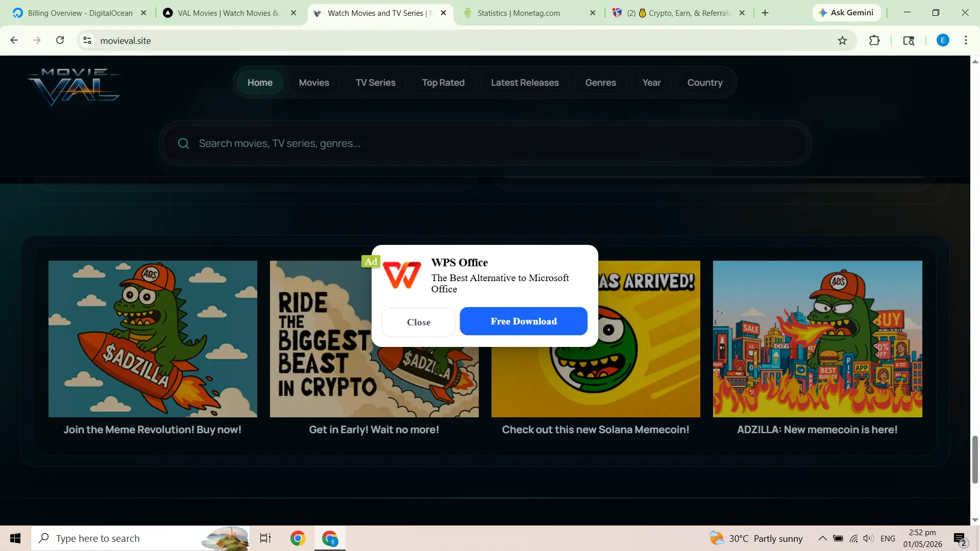Image resolution: width=980 pixels, height=551 pixels.
Task: Close the Billing Overview DigitalOcean tab
Action: point(143,13)
